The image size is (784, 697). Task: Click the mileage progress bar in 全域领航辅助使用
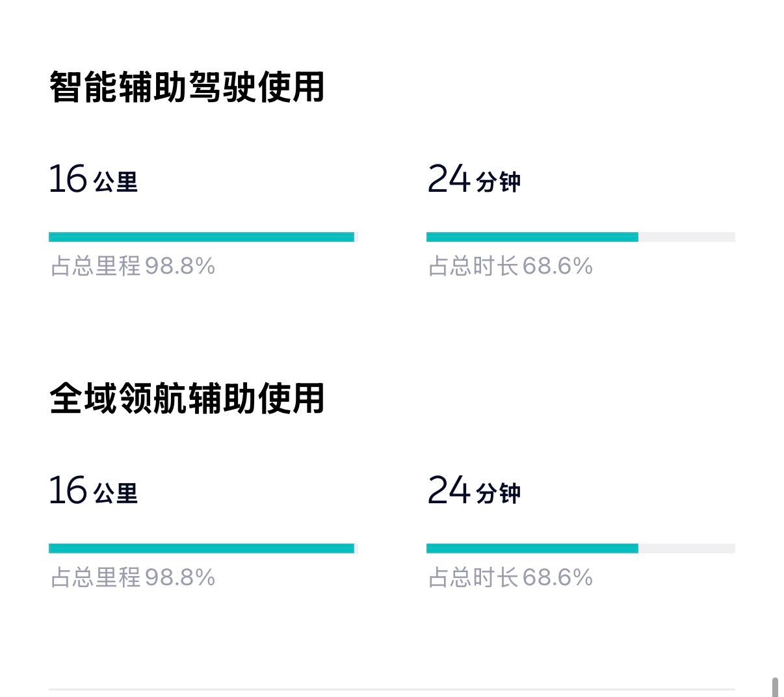tap(202, 549)
